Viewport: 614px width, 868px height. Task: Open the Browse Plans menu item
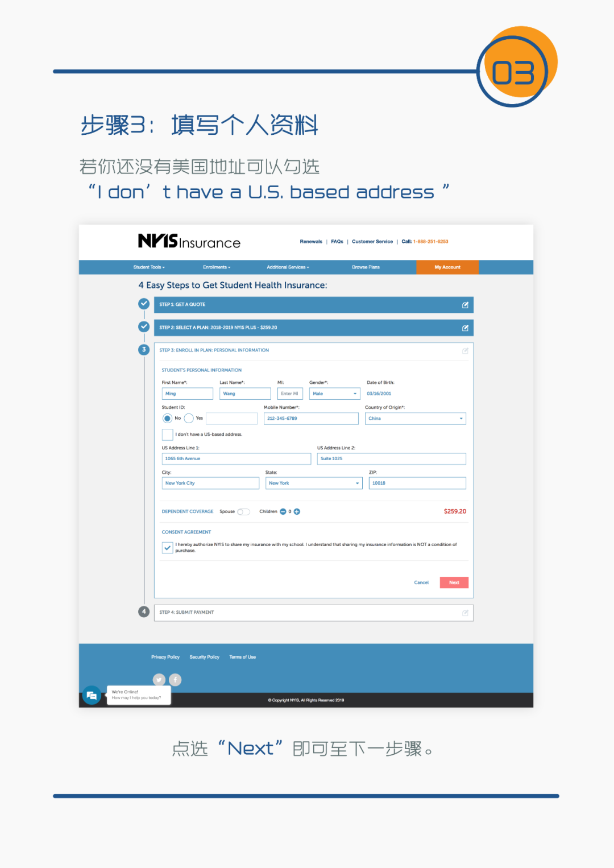tap(366, 267)
